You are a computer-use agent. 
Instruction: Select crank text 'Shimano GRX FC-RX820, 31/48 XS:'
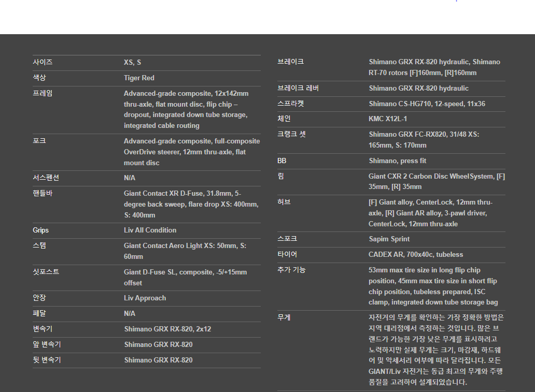pos(424,134)
